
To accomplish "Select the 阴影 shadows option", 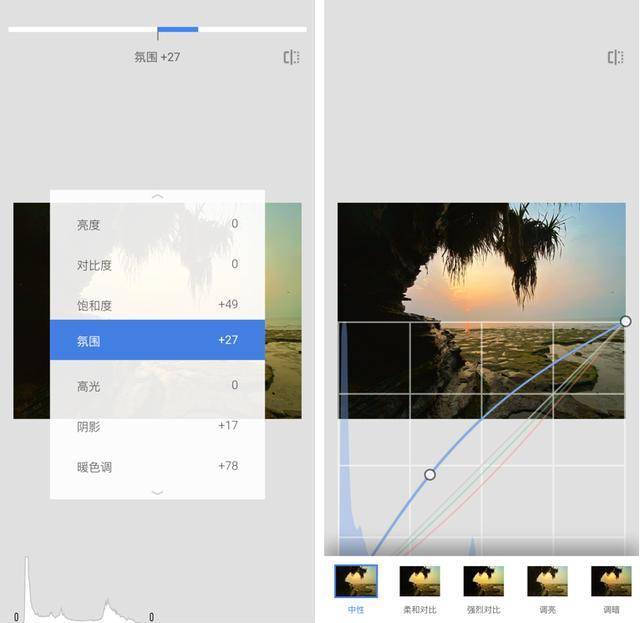I will [x=158, y=426].
